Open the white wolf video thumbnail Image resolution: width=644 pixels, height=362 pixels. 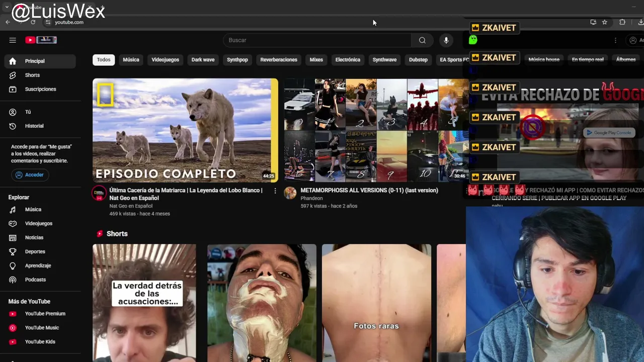(185, 130)
